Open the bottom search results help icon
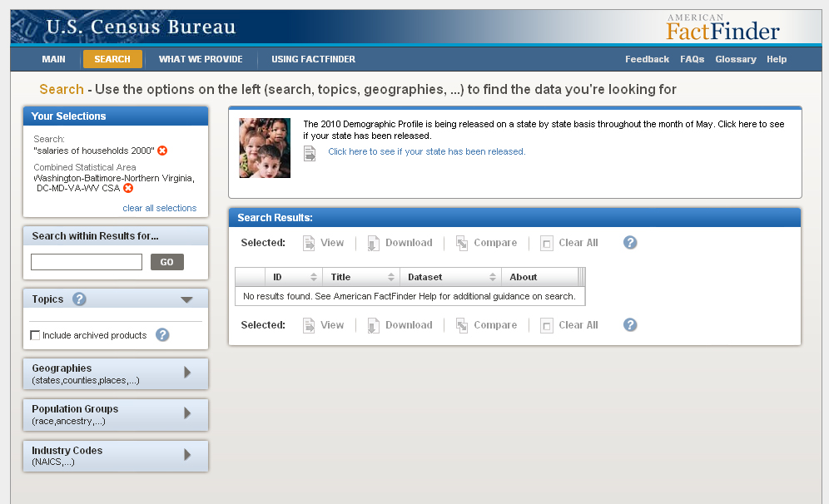Viewport: 829px width, 504px height. pyautogui.click(x=630, y=325)
